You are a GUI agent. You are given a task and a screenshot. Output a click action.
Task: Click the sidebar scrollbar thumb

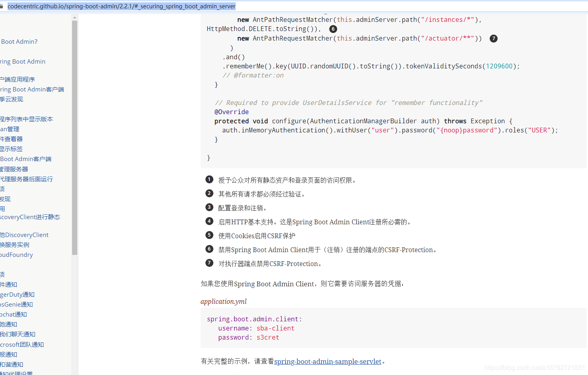tap(74, 137)
